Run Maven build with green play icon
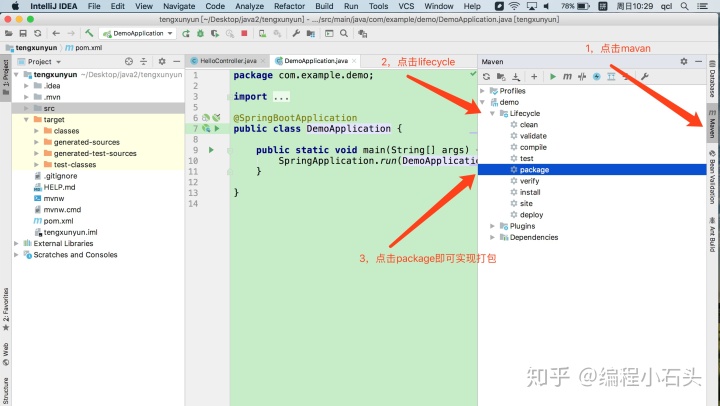 click(x=553, y=77)
